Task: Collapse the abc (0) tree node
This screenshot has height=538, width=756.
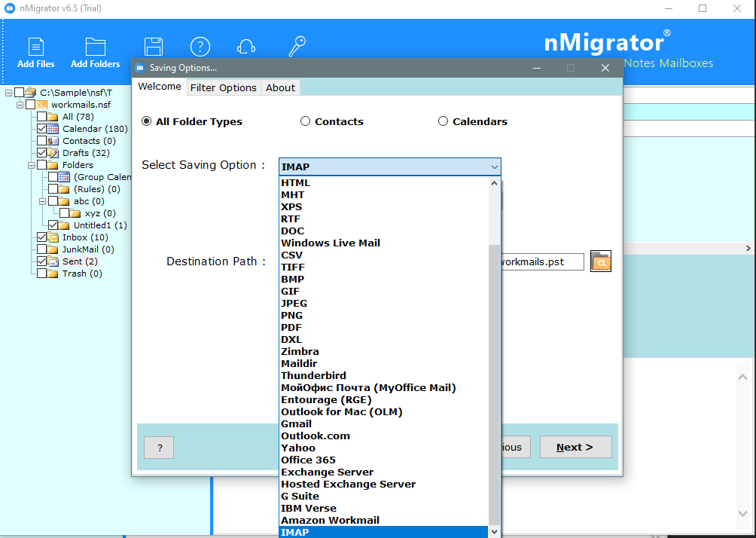Action: pyautogui.click(x=42, y=201)
